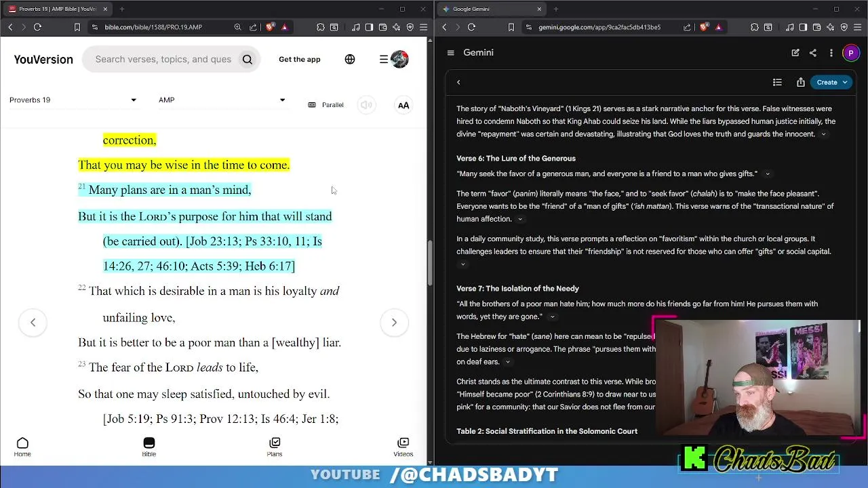
Task: Open Brave Leo AI star icon in bible.com window
Action: pos(397,27)
